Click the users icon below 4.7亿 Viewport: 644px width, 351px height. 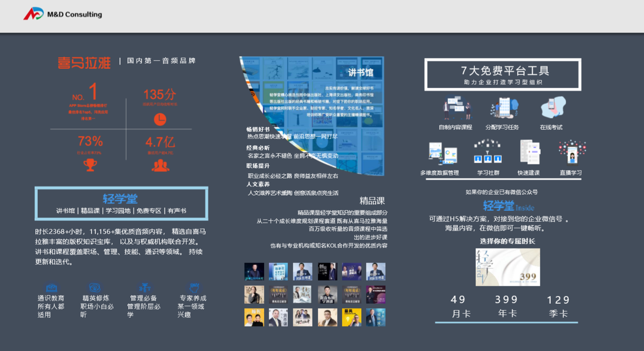click(x=160, y=165)
